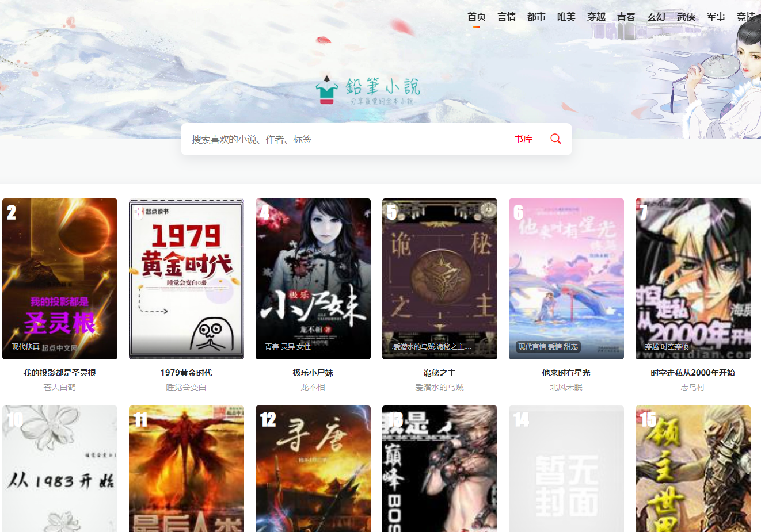Select the 都市 category tab
The height and width of the screenshot is (532, 761).
536,17
